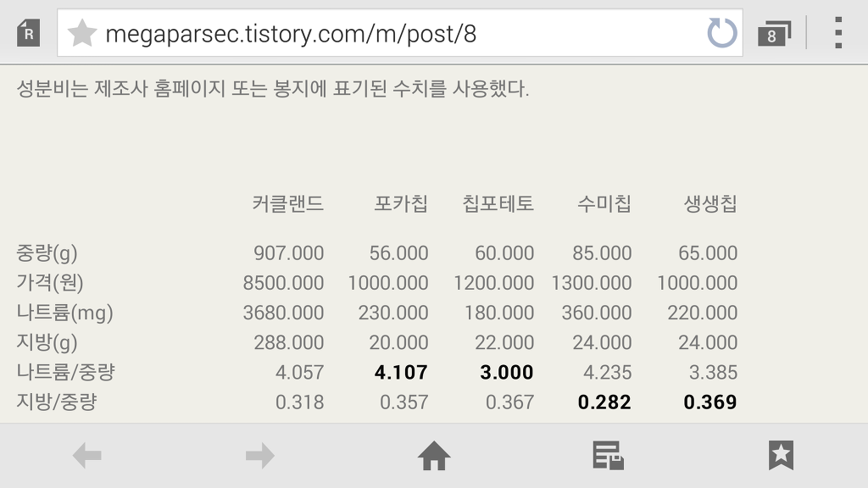
Task: Select the 칩포테토 column header
Action: [x=498, y=203]
